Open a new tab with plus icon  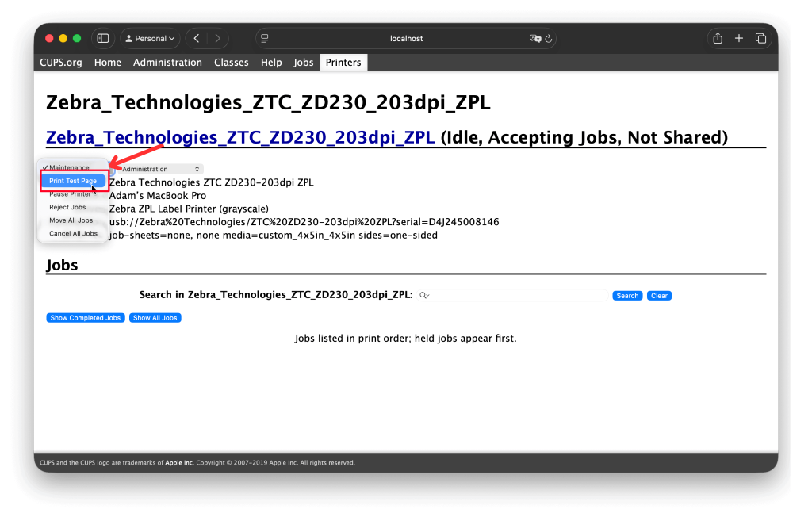click(x=739, y=38)
